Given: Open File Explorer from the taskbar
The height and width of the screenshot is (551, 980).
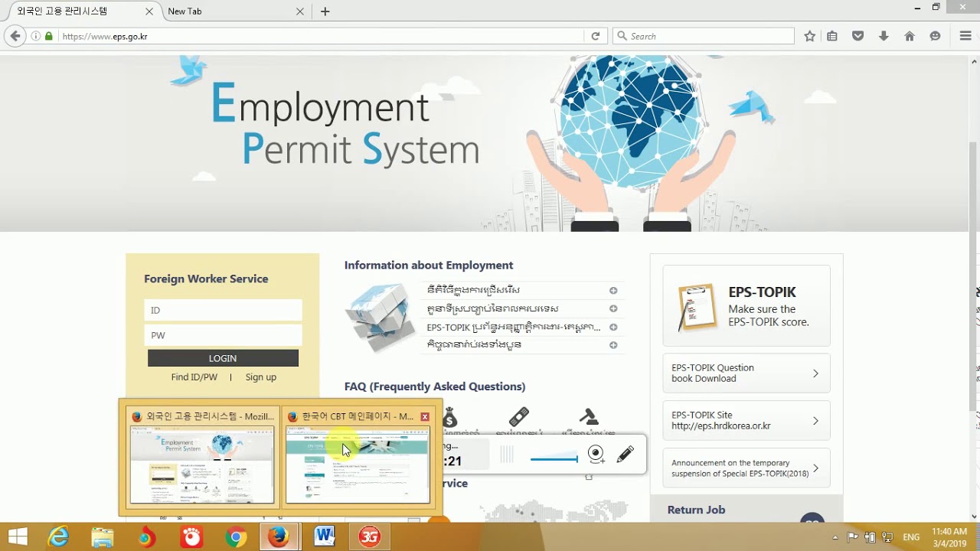Looking at the screenshot, I should tap(103, 537).
